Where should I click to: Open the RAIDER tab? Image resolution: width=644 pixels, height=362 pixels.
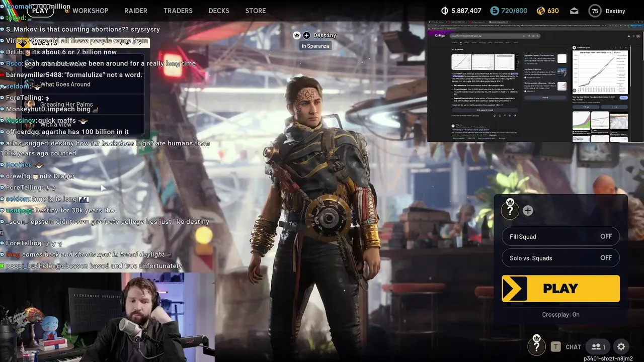tap(136, 11)
